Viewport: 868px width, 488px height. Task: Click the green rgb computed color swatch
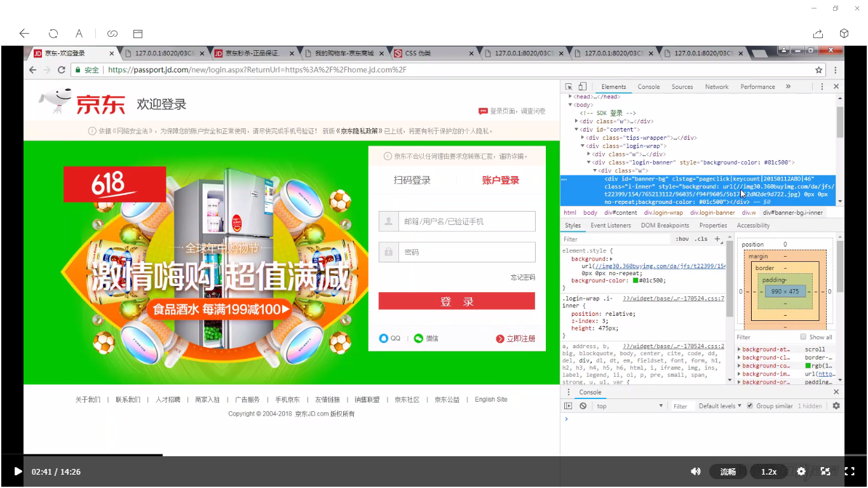808,366
